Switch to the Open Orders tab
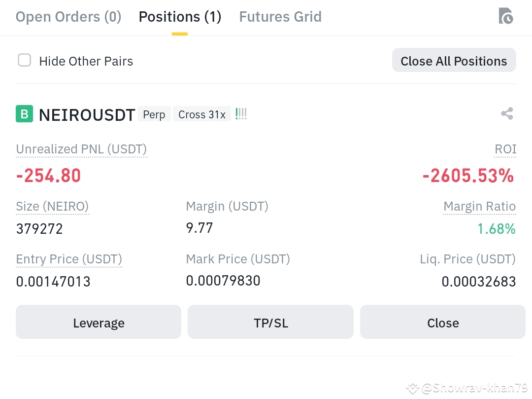 click(68, 17)
